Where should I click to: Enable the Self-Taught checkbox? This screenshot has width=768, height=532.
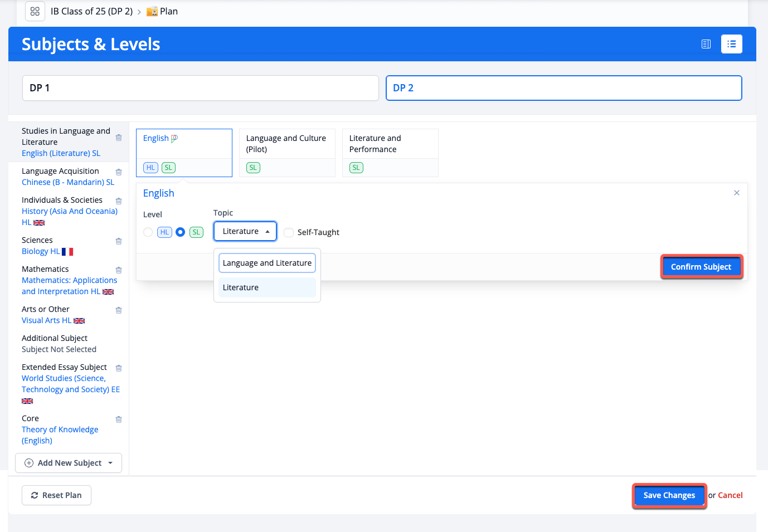click(x=289, y=232)
